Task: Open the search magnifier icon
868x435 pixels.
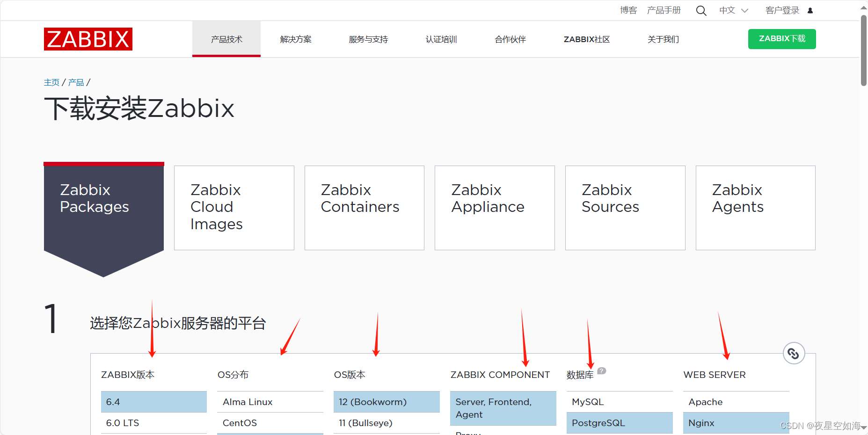Action: 701,10
